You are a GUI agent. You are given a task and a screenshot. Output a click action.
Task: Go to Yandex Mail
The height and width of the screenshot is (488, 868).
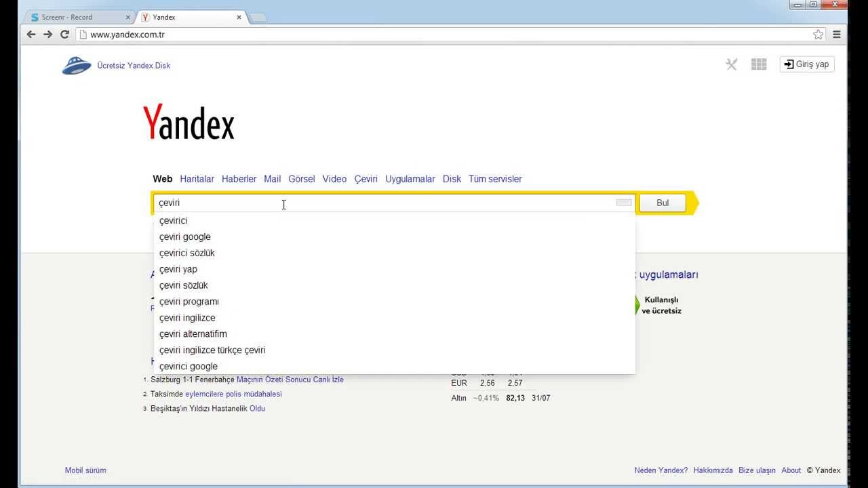pos(273,179)
